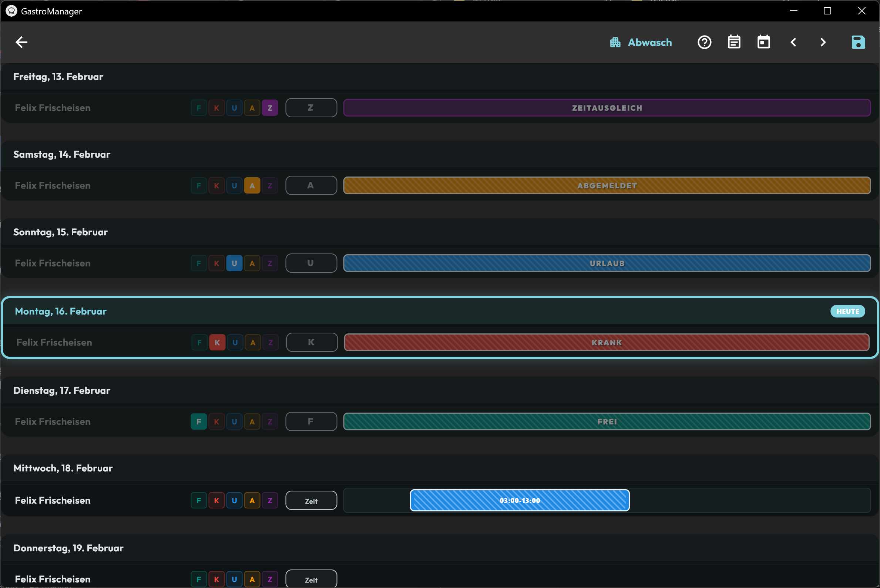Image resolution: width=880 pixels, height=588 pixels.
Task: Adjust the 03:00-13:00 time bar on Mittwoch
Action: pyautogui.click(x=519, y=500)
